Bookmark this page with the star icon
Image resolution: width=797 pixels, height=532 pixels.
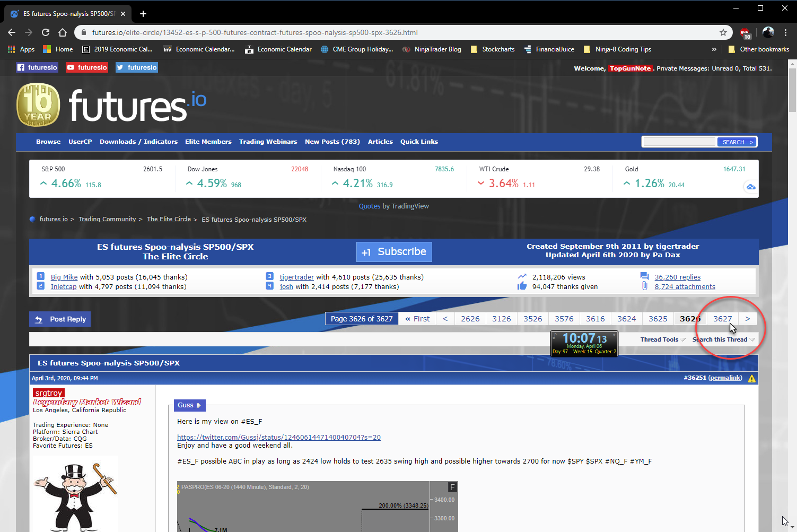723,32
